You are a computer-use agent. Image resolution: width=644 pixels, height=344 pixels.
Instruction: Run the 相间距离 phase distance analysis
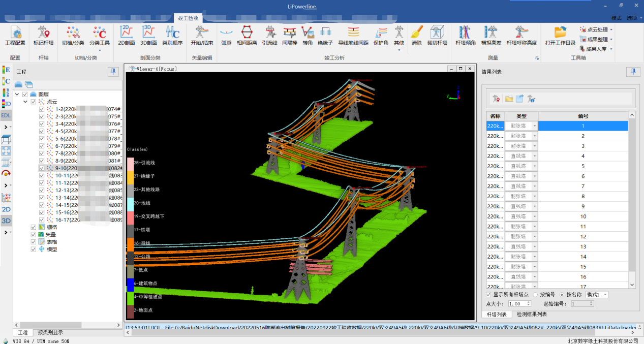(247, 36)
